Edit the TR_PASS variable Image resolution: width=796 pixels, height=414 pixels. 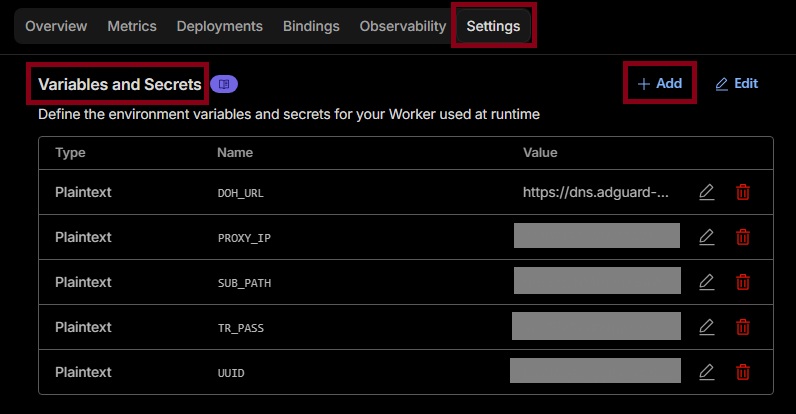[707, 327]
